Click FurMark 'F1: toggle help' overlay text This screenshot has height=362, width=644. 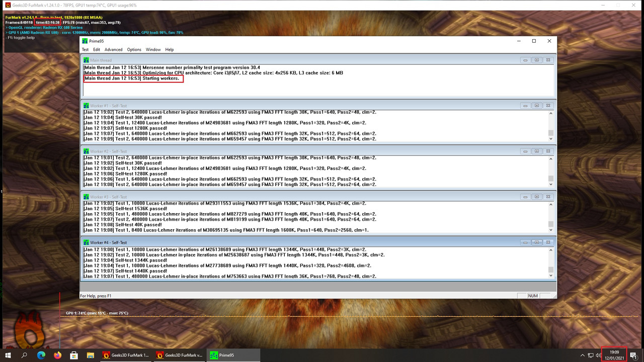coord(20,38)
